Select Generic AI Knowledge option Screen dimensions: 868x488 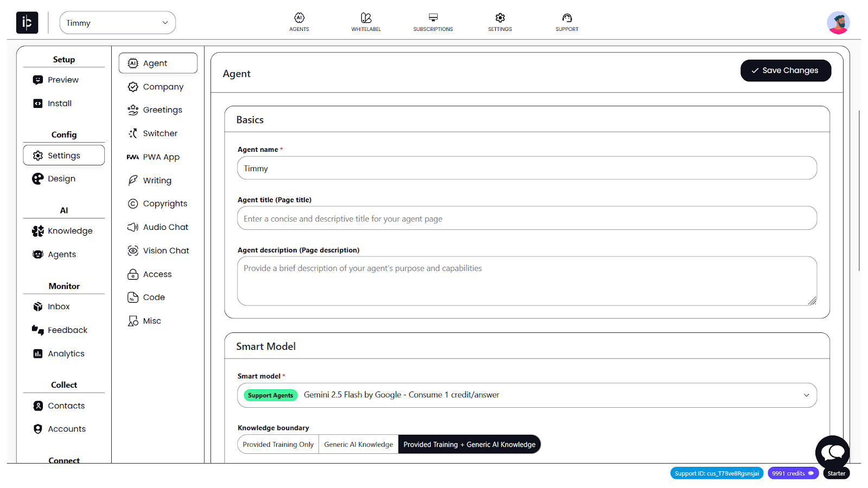click(358, 445)
